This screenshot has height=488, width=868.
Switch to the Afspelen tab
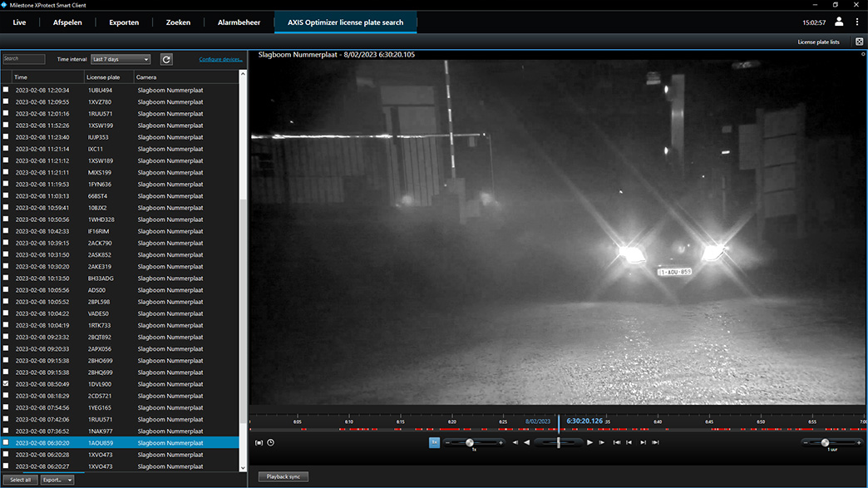67,22
